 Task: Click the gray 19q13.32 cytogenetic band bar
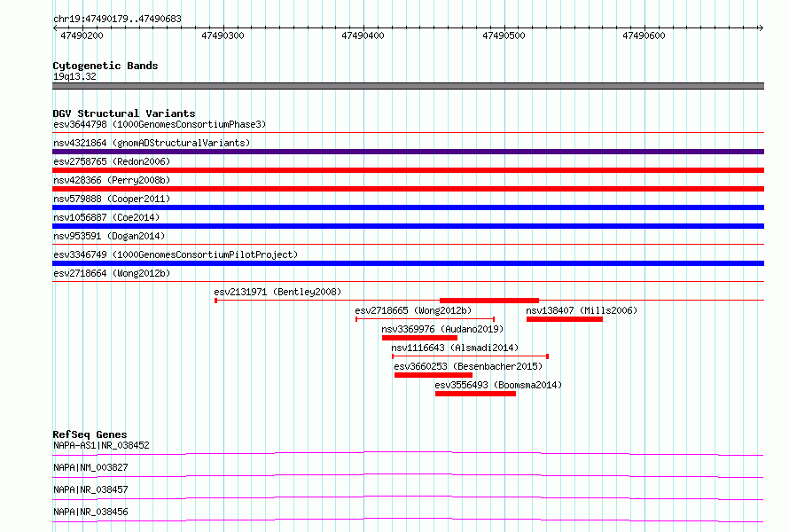click(408, 86)
